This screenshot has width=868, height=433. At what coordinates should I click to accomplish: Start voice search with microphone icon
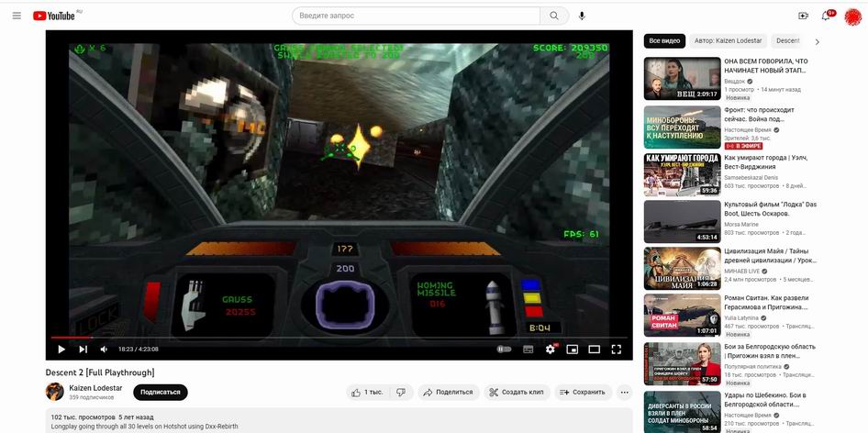pos(582,16)
